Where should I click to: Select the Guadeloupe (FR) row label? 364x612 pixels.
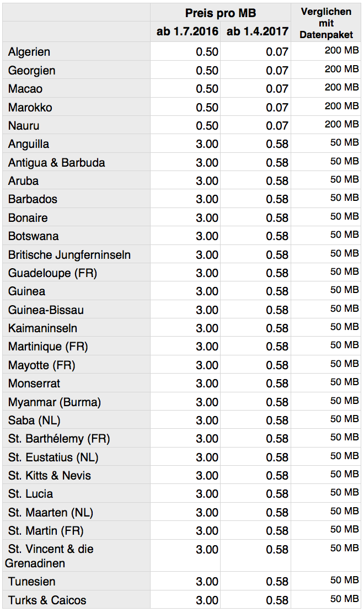(52, 273)
